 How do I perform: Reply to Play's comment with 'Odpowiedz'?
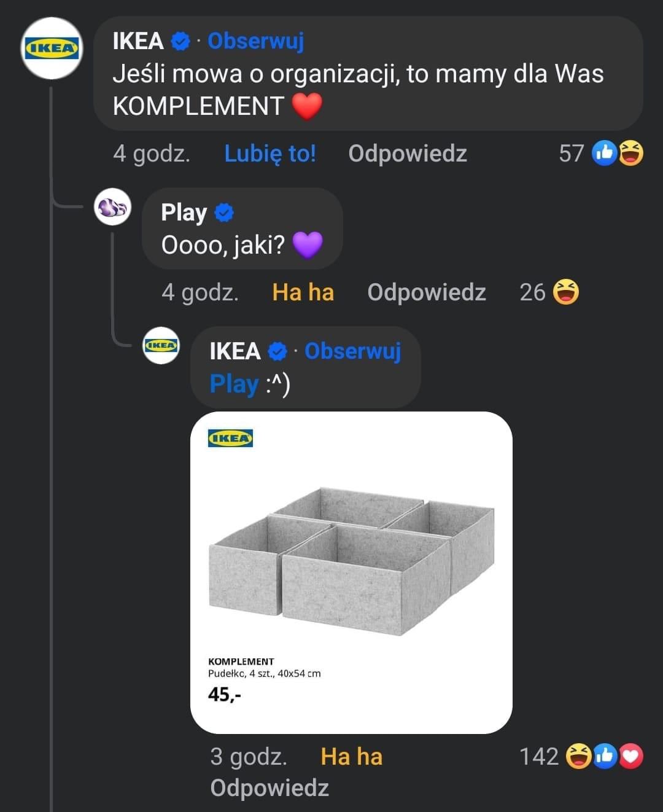[x=427, y=292]
